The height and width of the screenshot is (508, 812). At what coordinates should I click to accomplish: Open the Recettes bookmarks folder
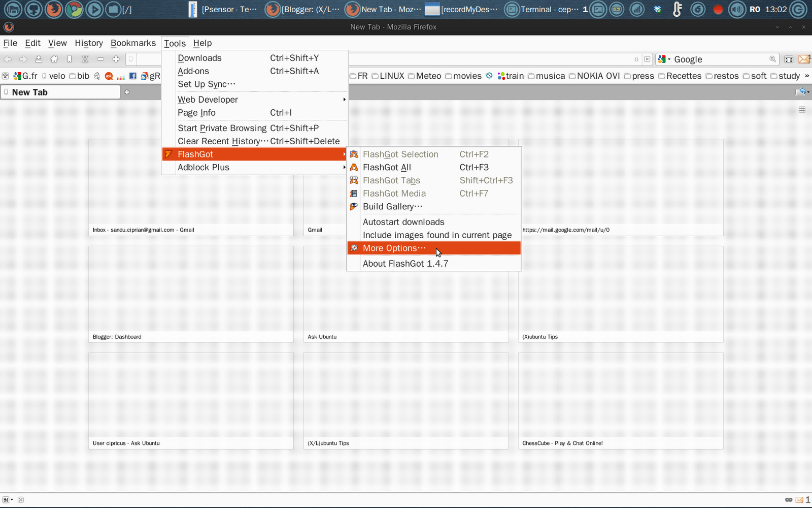coord(680,76)
